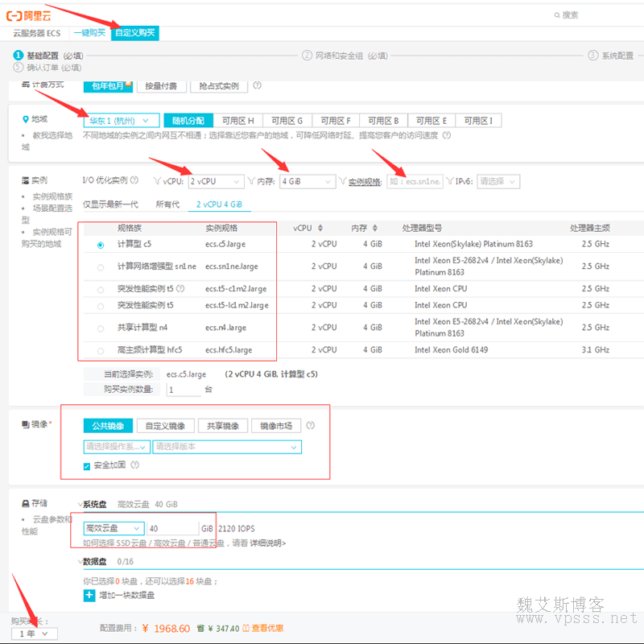Select the 高主频计算型 hfc5 instance radio

[101, 350]
